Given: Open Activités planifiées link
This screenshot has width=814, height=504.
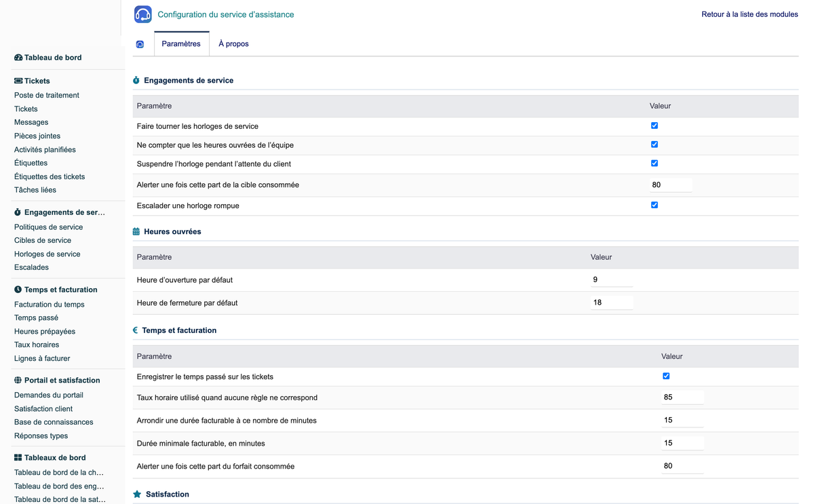Looking at the screenshot, I should (45, 150).
